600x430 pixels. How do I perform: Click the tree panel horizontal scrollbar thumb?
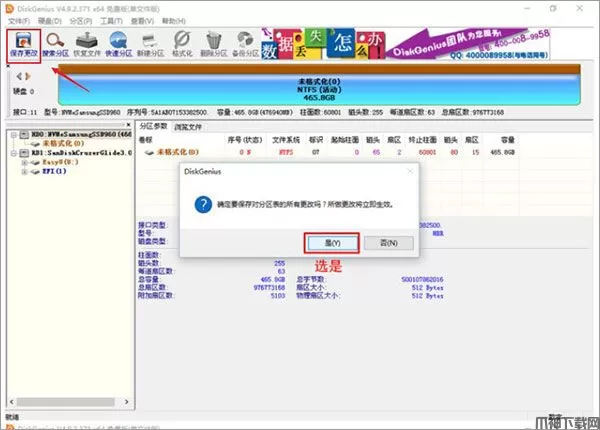(x=65, y=402)
